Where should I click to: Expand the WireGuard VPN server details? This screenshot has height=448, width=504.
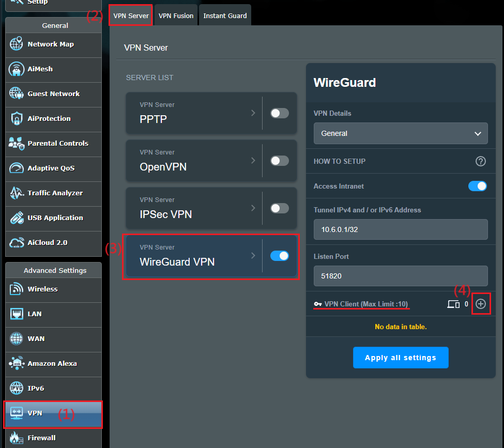(x=253, y=256)
